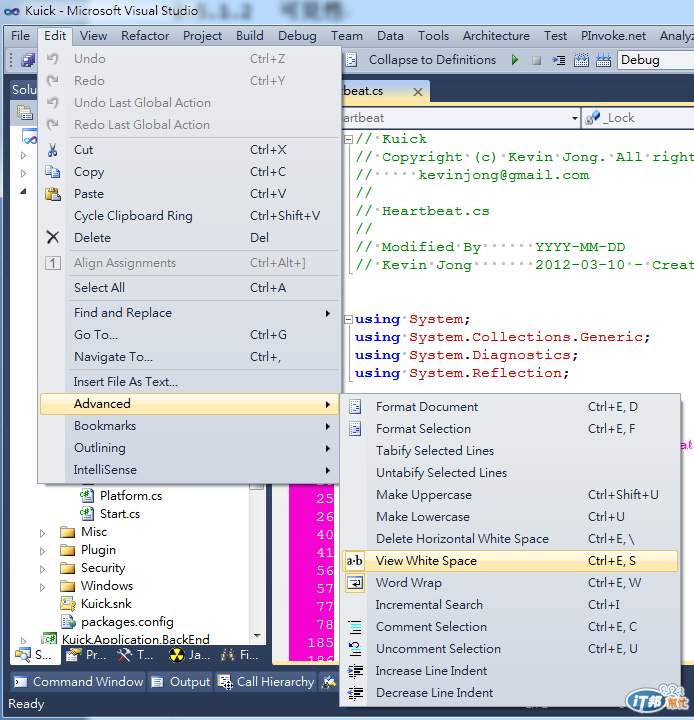Select the Misc folder
The height and width of the screenshot is (720, 694).
[x=94, y=532]
